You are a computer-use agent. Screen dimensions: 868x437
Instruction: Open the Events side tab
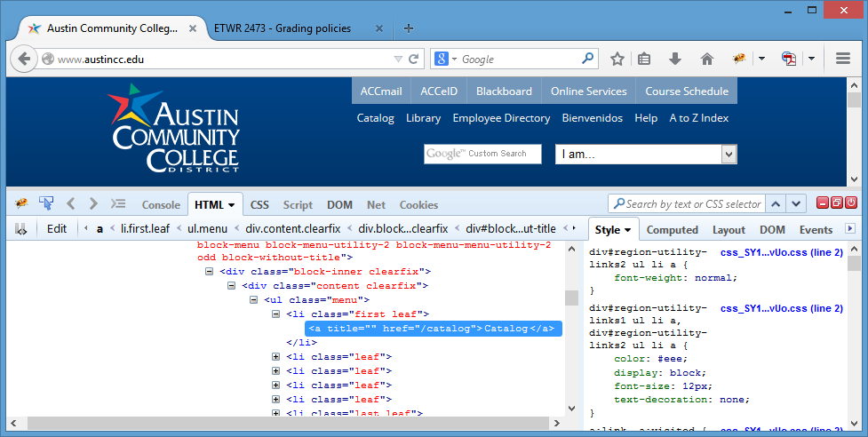(816, 229)
